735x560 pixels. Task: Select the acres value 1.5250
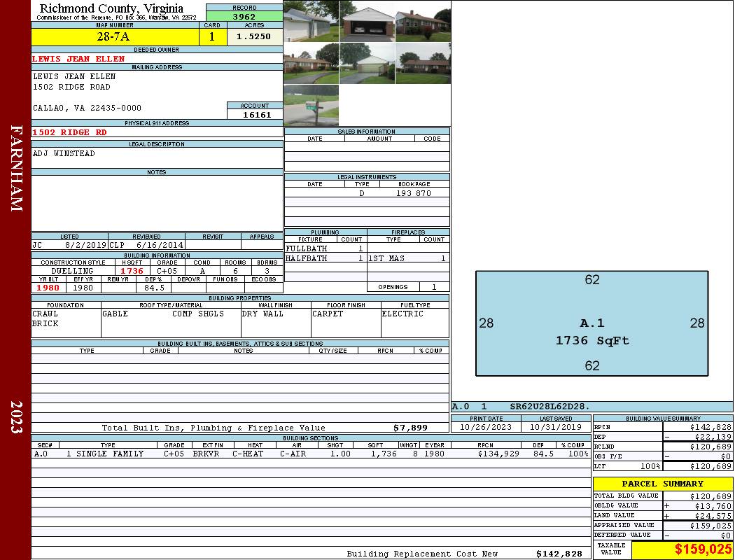[x=254, y=37]
